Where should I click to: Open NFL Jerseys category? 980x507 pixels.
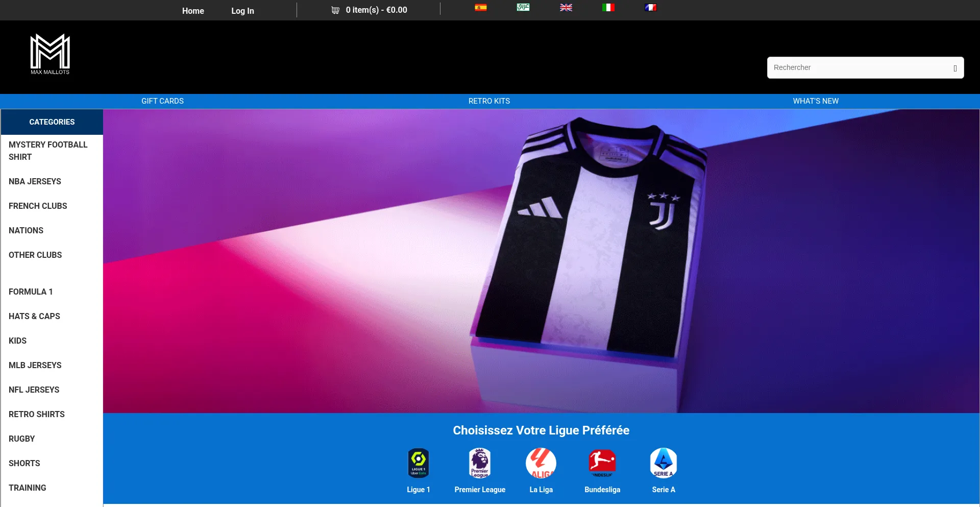point(34,390)
